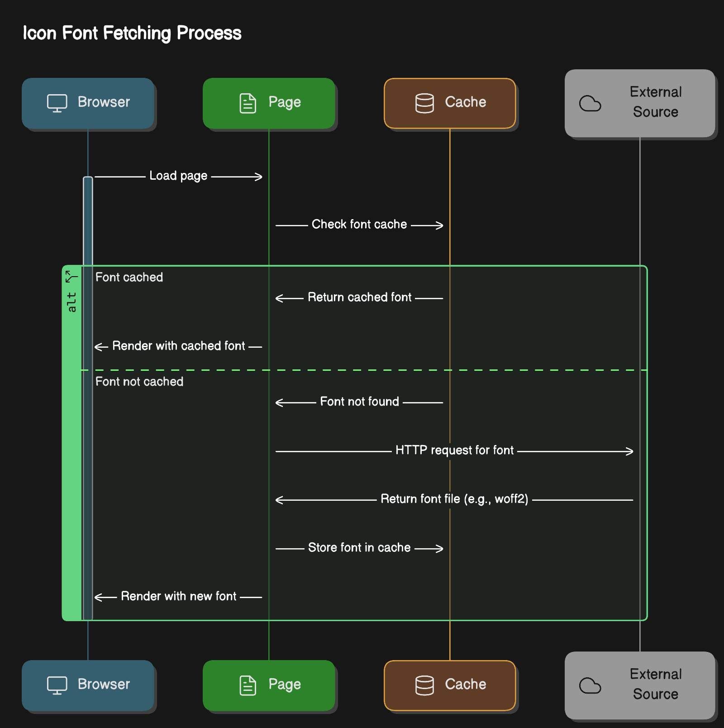Click the document icon in bottom Page node

[248, 685]
